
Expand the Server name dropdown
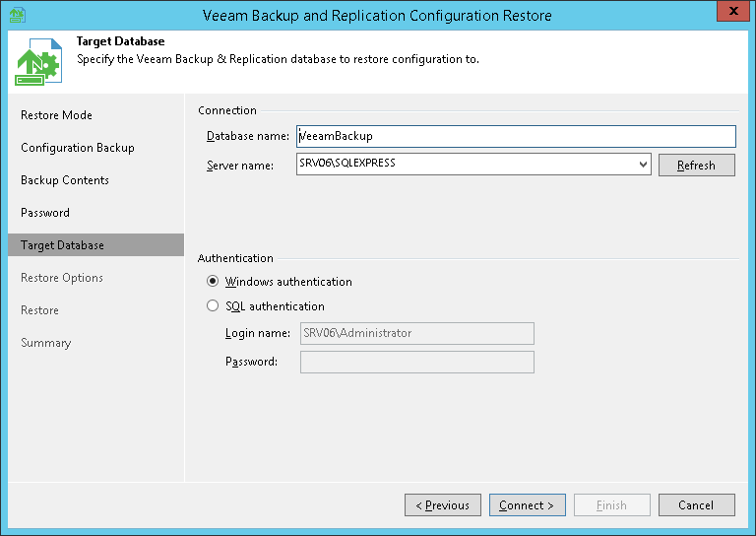[643, 165]
